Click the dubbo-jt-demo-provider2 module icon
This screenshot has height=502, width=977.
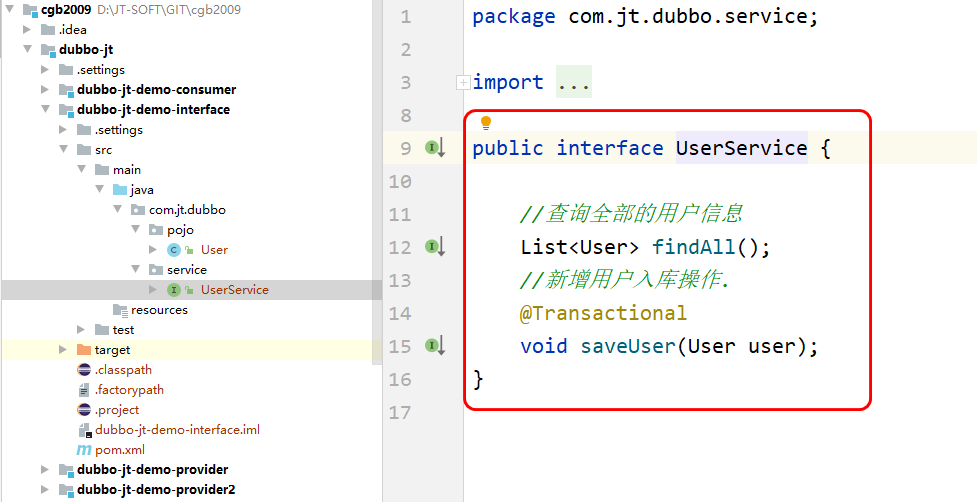(67, 490)
